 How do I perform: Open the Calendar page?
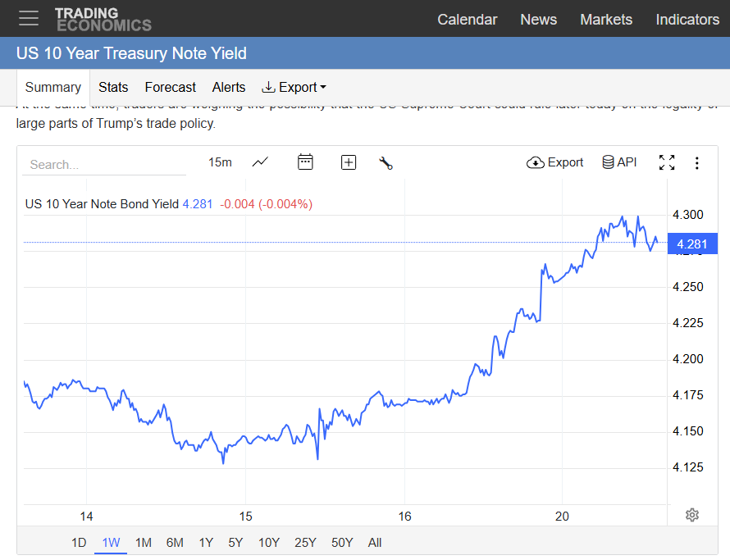click(467, 20)
